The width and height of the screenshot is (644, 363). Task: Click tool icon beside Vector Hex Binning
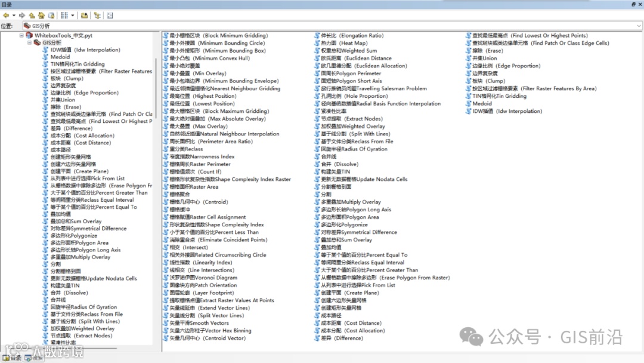click(166, 331)
